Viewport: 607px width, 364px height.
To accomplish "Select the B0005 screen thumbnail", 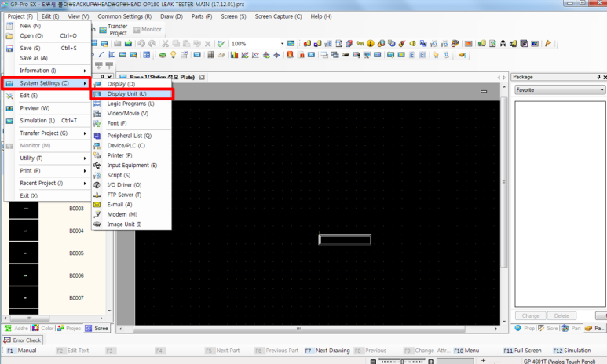I will pos(24,253).
